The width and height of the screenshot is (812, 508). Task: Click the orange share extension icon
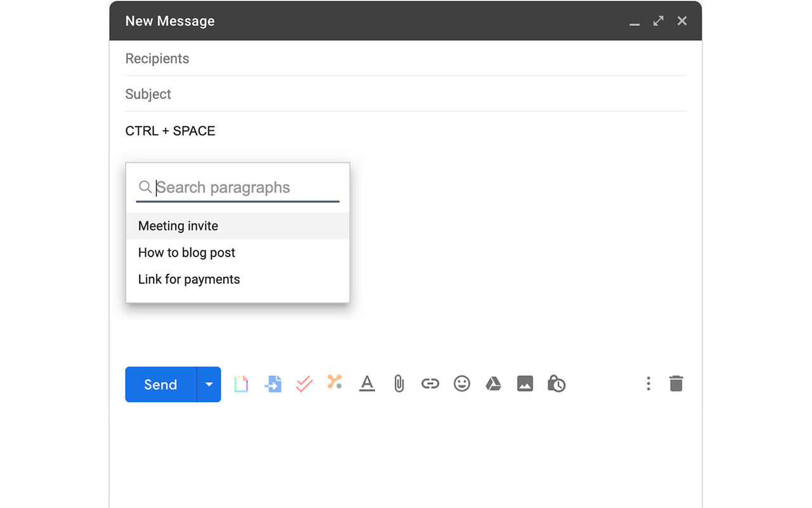tap(334, 384)
